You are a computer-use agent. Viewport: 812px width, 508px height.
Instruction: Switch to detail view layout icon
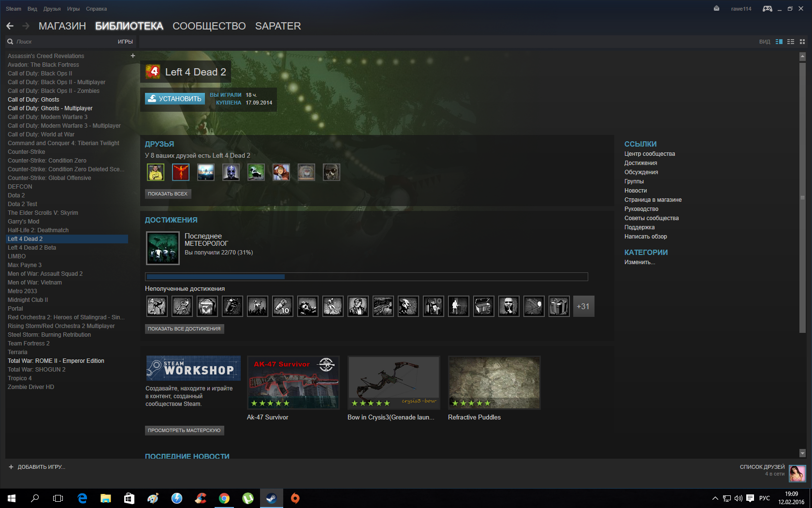pos(779,42)
